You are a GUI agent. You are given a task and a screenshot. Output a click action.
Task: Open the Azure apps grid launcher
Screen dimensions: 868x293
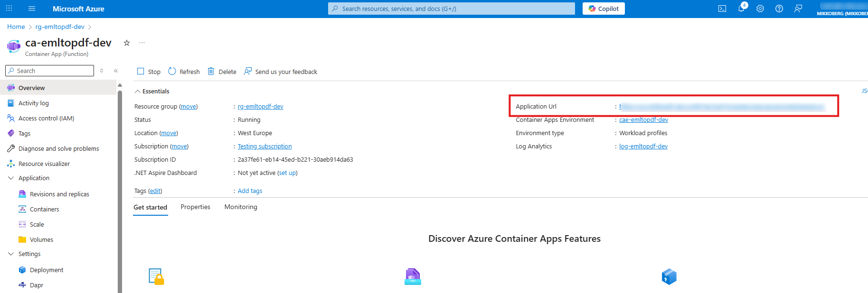click(9, 9)
